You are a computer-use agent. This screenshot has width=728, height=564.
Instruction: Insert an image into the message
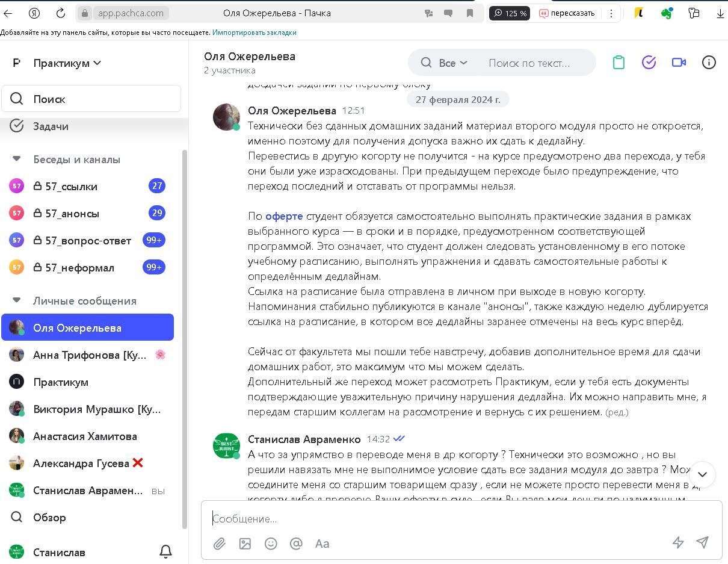245,544
